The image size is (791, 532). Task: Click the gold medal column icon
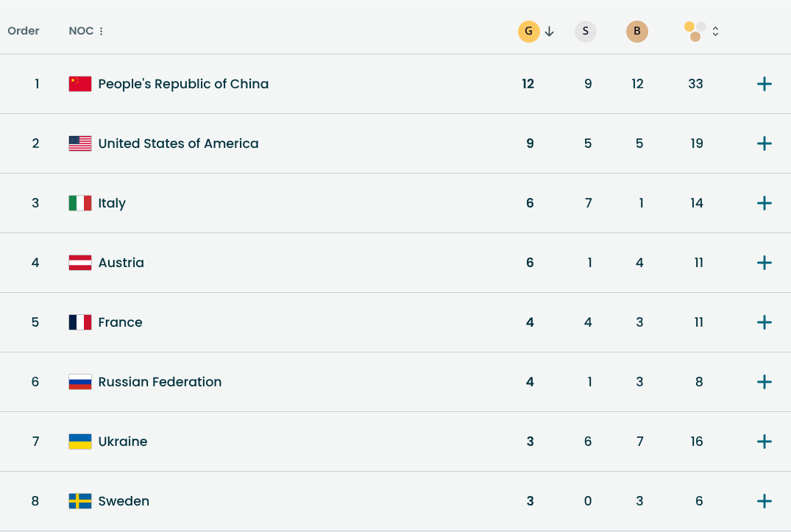point(528,31)
